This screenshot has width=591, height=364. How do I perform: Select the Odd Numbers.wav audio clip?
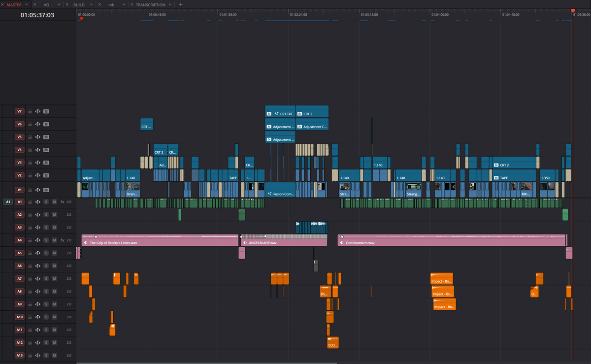452,240
